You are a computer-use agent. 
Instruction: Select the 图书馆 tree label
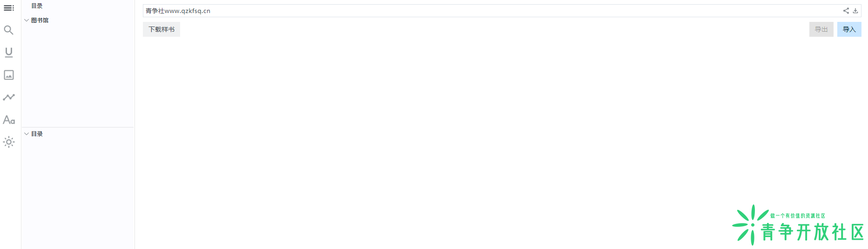click(40, 20)
